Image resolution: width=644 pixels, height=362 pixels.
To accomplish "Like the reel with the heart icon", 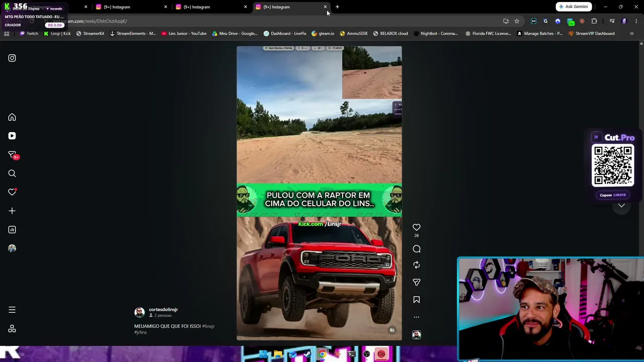I will click(417, 227).
